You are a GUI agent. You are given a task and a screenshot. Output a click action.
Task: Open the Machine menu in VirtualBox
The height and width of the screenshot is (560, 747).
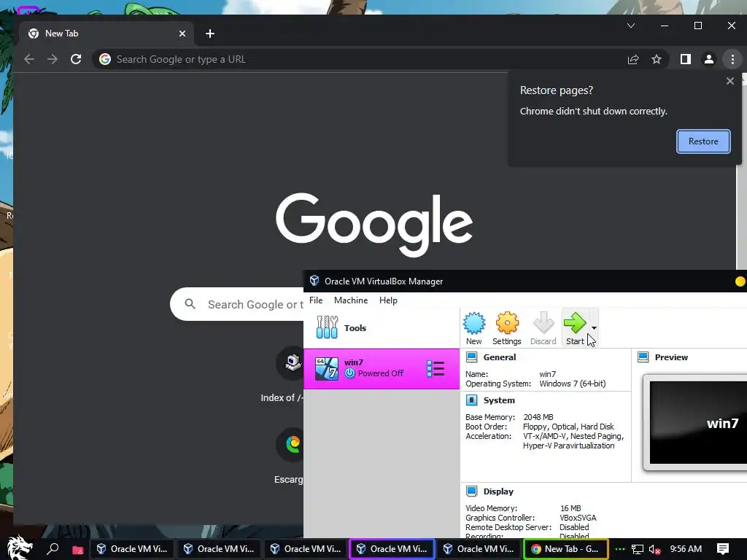click(351, 300)
